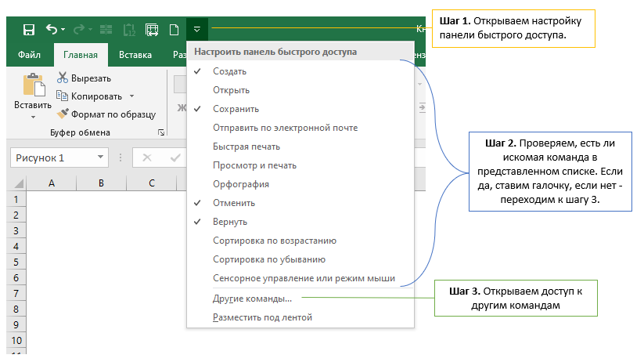Click the Customize Quick Access Toolbar arrow

196,29
